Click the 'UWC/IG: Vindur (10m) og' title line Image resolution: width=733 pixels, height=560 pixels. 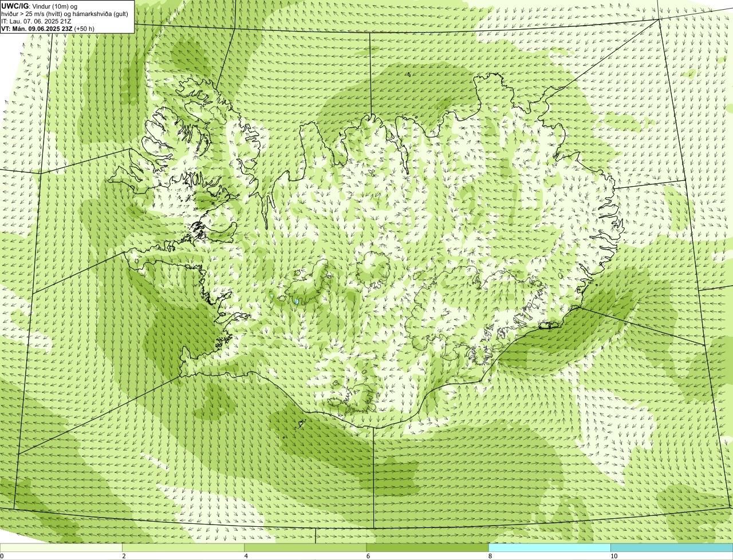[x=39, y=6]
